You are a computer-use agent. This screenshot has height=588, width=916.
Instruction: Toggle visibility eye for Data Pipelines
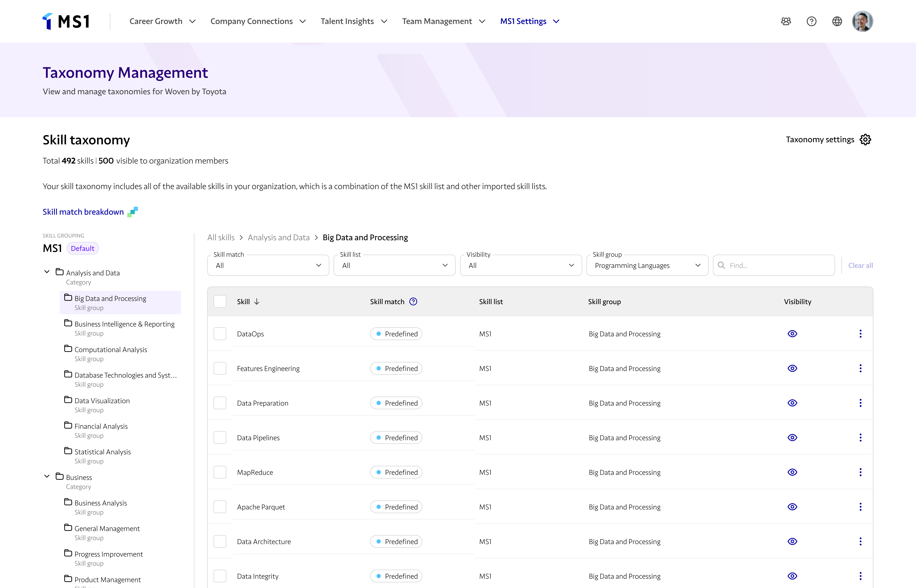click(x=792, y=438)
